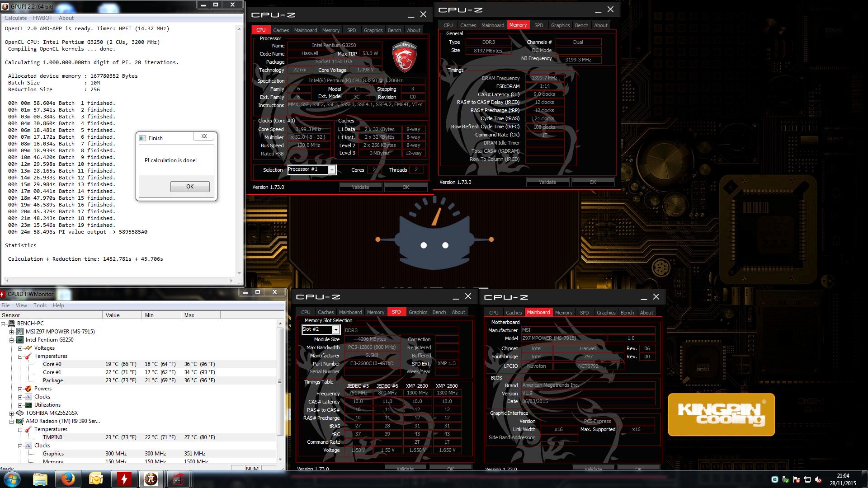Click the CPU Clocks waveform icon
This screenshot has height=488, width=868.
(x=28, y=397)
